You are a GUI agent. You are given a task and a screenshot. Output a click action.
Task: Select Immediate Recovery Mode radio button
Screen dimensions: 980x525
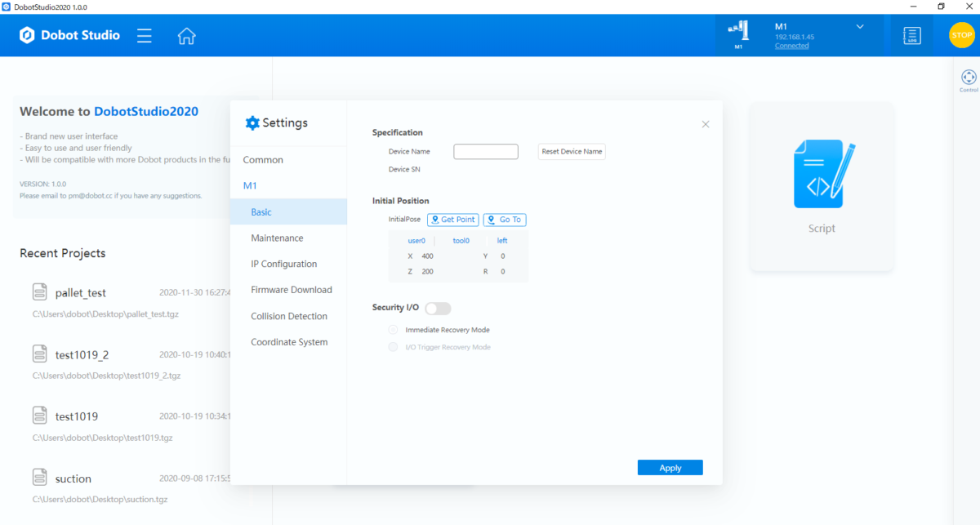pyautogui.click(x=394, y=330)
